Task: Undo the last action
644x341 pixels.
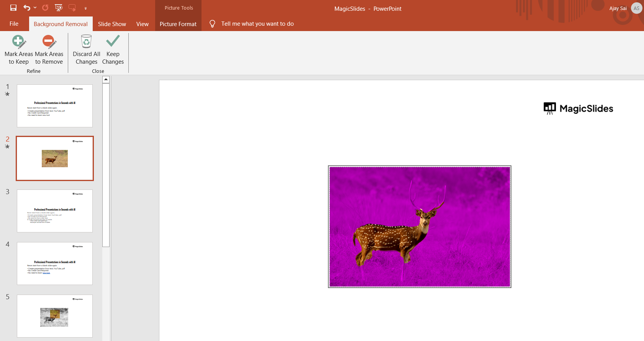Action: [26, 8]
